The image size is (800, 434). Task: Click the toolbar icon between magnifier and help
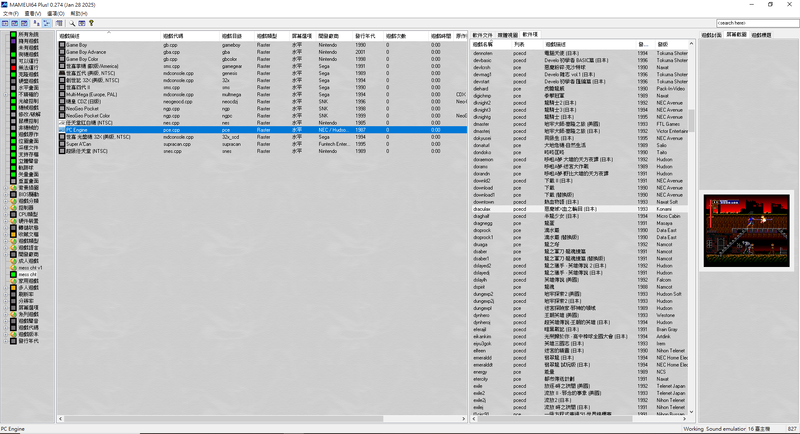(82, 23)
